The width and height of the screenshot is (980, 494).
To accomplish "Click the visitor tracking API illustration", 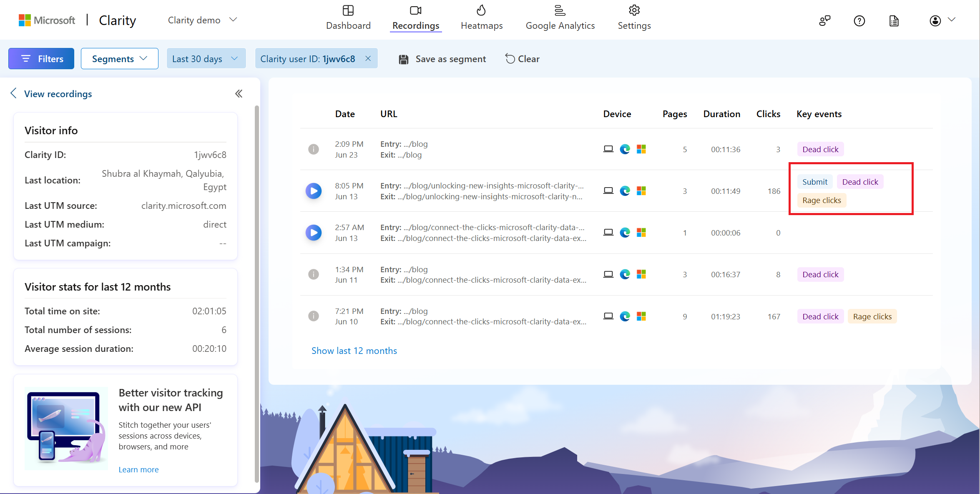I will pyautogui.click(x=66, y=428).
